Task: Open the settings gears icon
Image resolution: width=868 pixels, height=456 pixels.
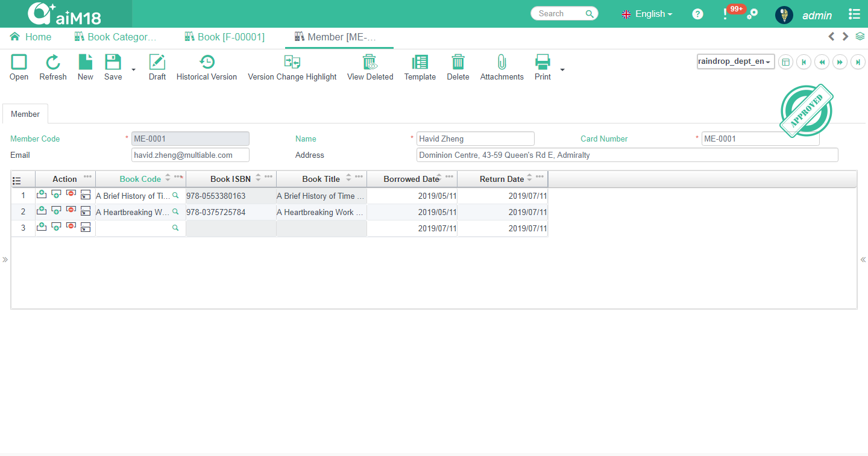Action: click(752, 14)
